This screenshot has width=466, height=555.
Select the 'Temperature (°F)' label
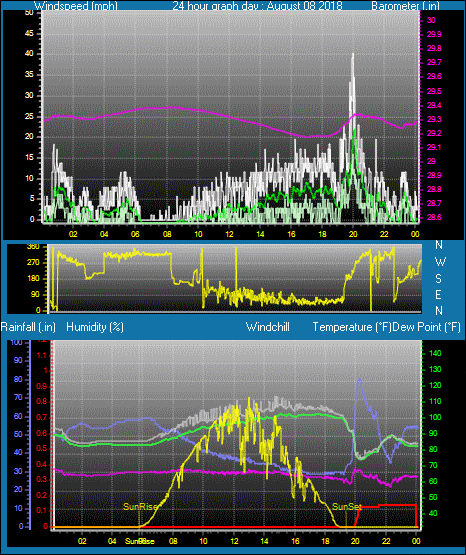[x=352, y=327]
